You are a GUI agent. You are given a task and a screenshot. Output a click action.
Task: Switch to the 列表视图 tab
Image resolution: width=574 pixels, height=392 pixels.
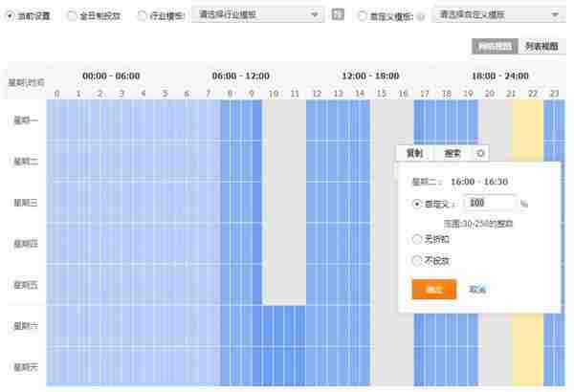click(x=543, y=46)
